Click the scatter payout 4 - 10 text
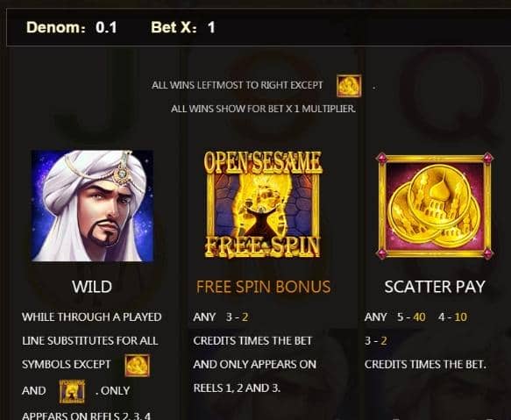511x420 pixels. 452,317
